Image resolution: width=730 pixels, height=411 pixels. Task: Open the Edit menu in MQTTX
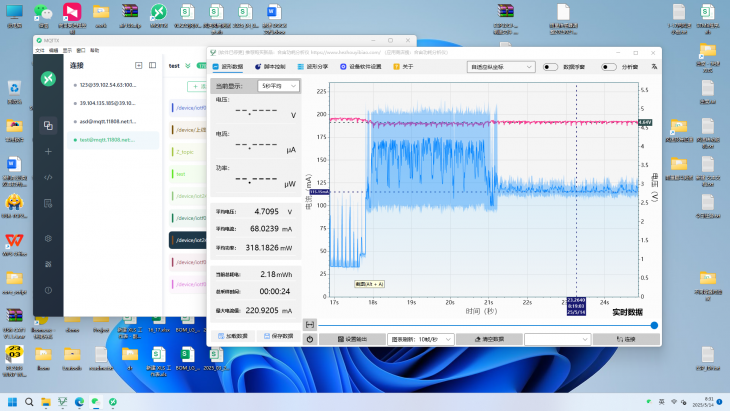point(54,50)
